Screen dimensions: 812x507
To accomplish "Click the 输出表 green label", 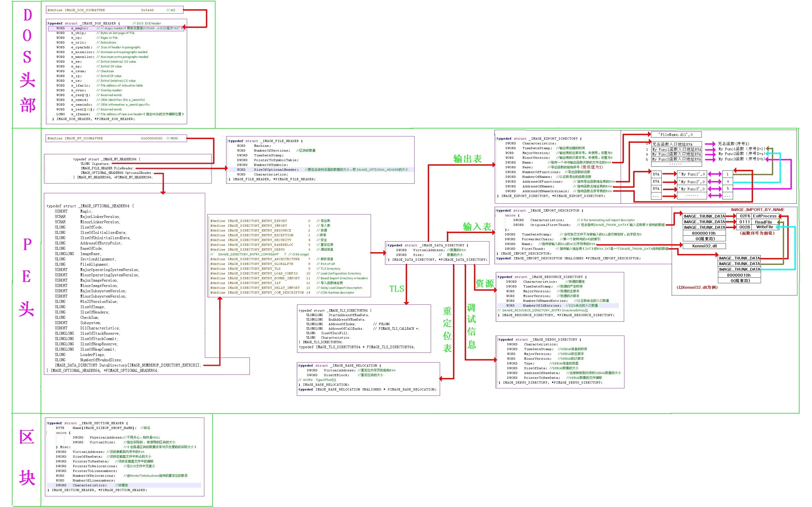I will [467, 159].
